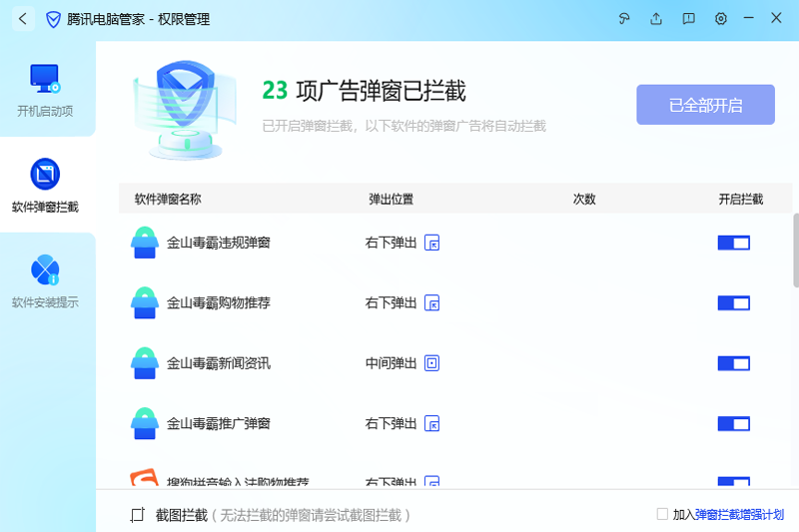Toggle blocking for 金山毒霸新闻资讯
Viewport: 799px width, 532px height.
tap(734, 363)
